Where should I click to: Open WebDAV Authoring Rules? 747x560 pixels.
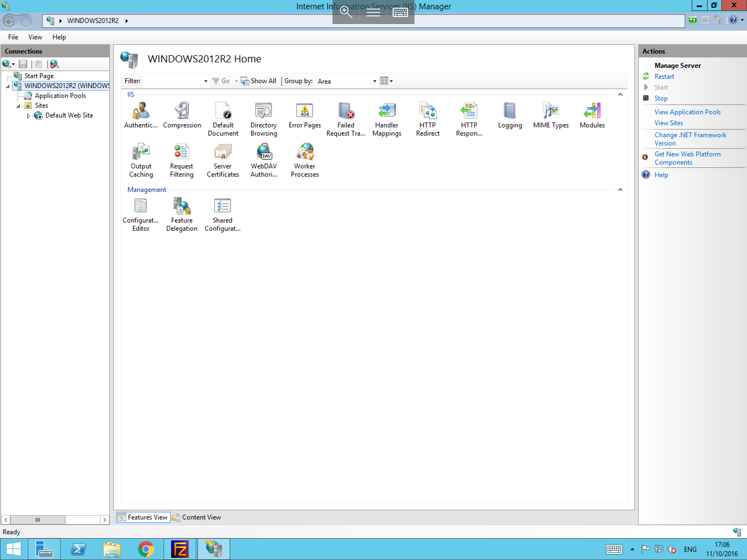264,161
